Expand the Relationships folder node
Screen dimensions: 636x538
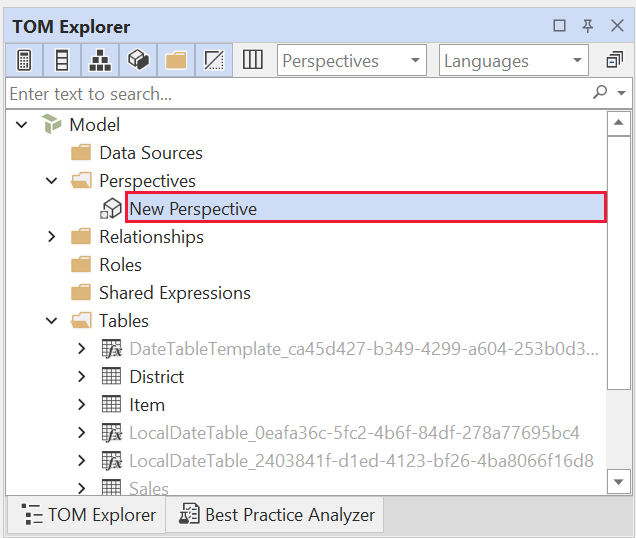[x=52, y=237]
